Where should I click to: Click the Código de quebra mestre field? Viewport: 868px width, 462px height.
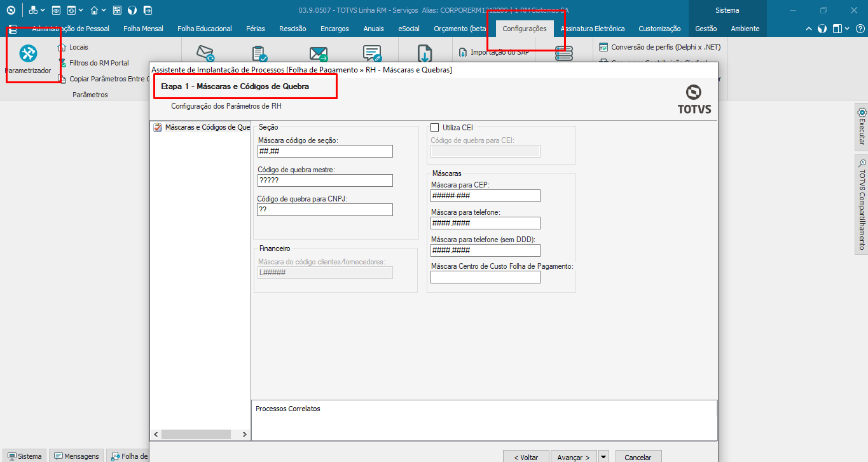click(x=325, y=180)
